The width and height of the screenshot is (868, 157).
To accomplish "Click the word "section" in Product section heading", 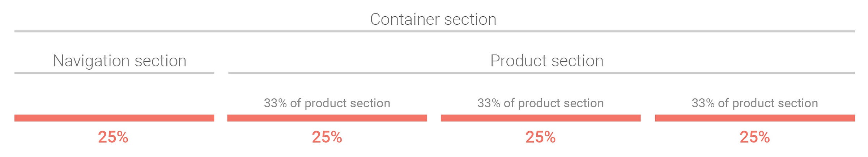I will click(578, 61).
